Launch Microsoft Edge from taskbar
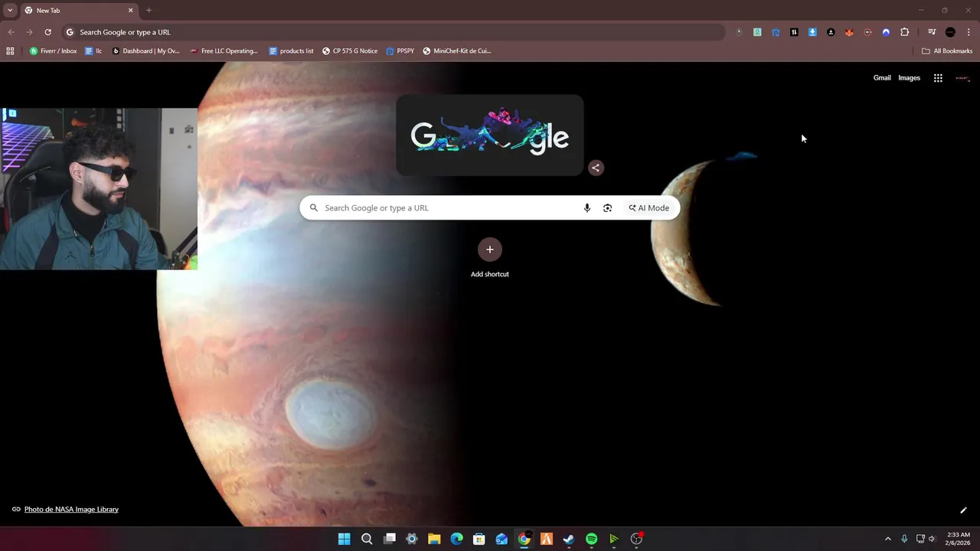This screenshot has height=551, width=980. click(457, 539)
